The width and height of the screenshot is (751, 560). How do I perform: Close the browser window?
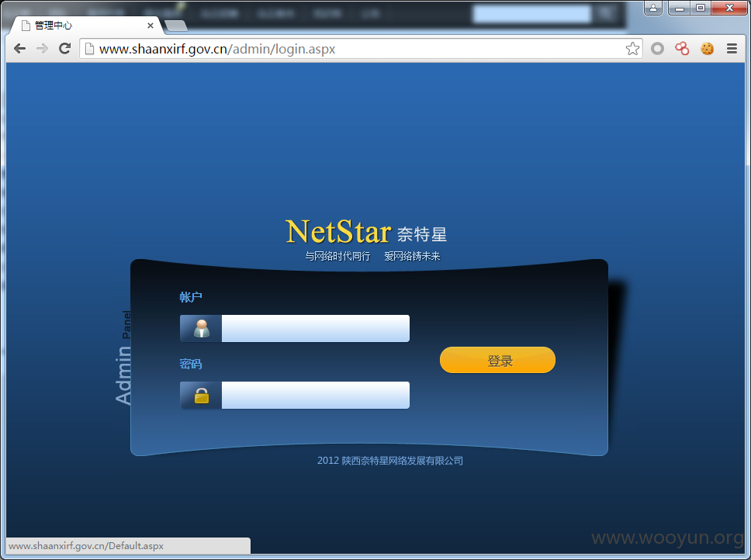pyautogui.click(x=729, y=8)
